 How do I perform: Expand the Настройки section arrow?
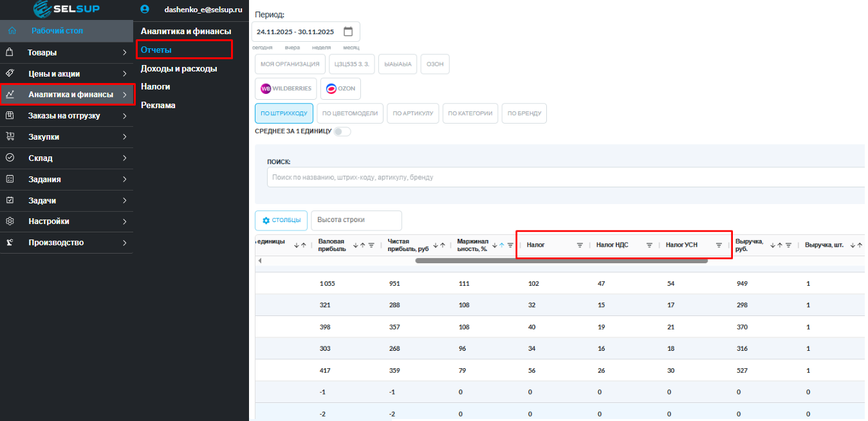[124, 221]
